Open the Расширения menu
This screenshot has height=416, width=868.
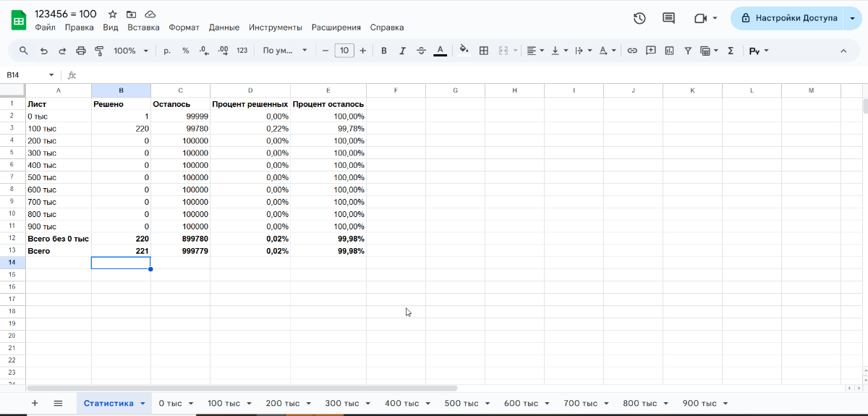click(x=336, y=27)
